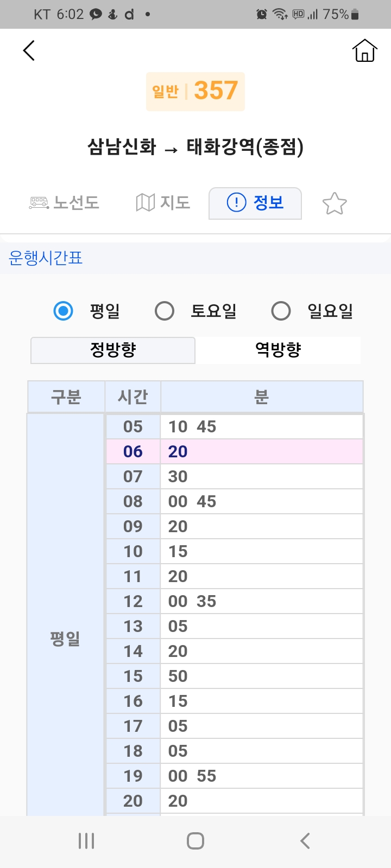Screen dimensions: 391x868
Task: Tap the 일반 357 bus number badge
Action: (x=195, y=91)
